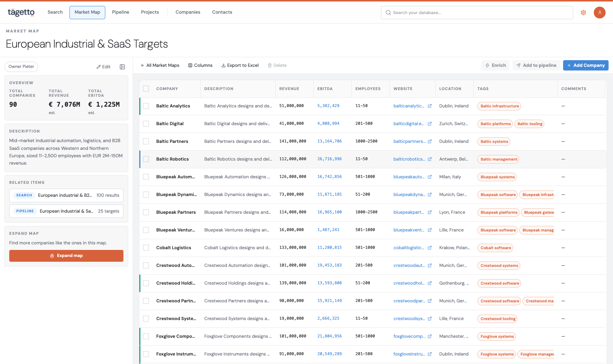Image resolution: width=613 pixels, height=364 pixels.
Task: Check the Foxglove Instruments row checkbox
Action: click(x=146, y=354)
